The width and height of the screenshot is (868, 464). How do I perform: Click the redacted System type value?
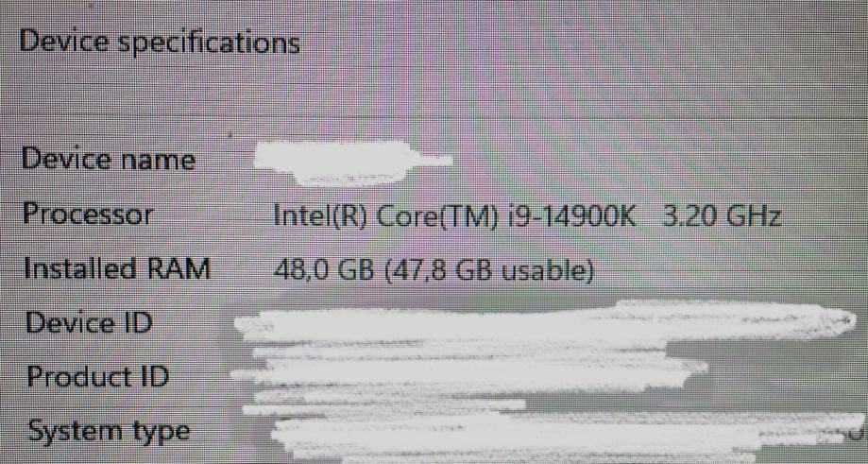click(568, 437)
